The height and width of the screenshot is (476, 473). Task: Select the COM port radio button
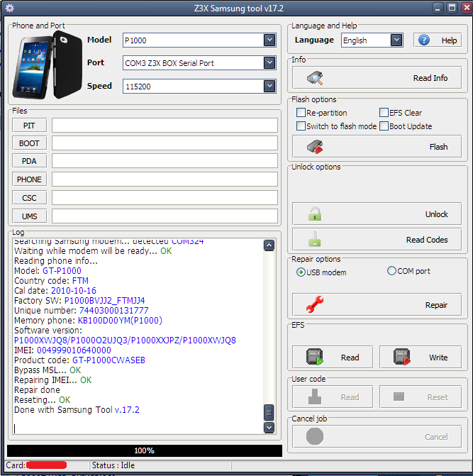coord(391,271)
